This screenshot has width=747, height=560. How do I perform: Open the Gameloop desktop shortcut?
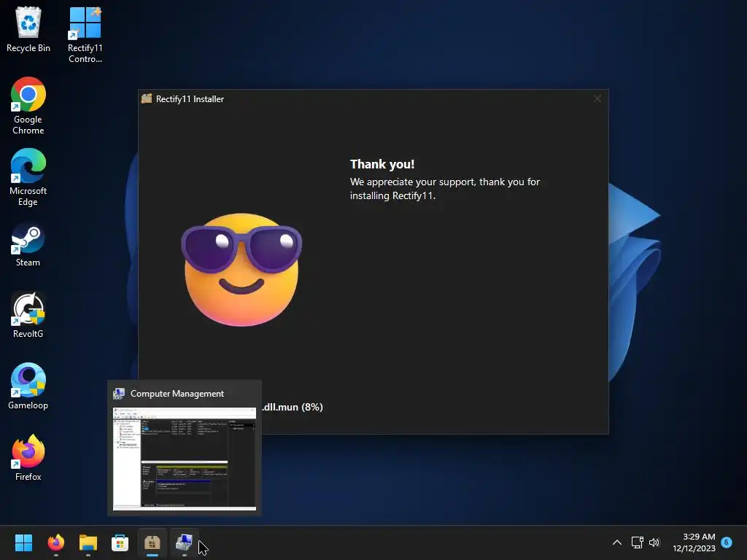(x=28, y=386)
